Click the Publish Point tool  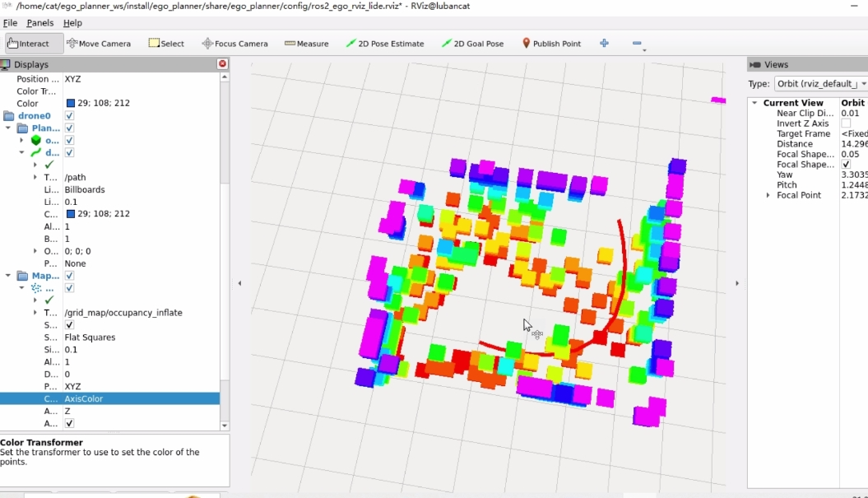(x=551, y=44)
